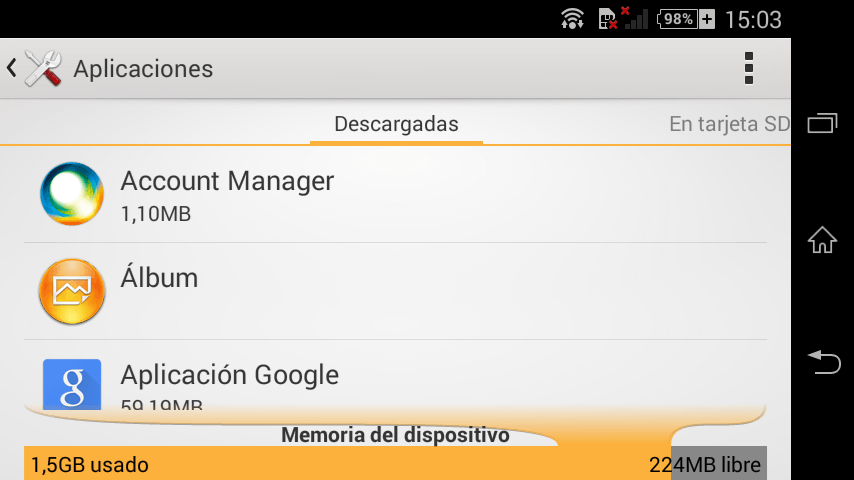Tap the 224MB libre storage segment

pos(719,464)
